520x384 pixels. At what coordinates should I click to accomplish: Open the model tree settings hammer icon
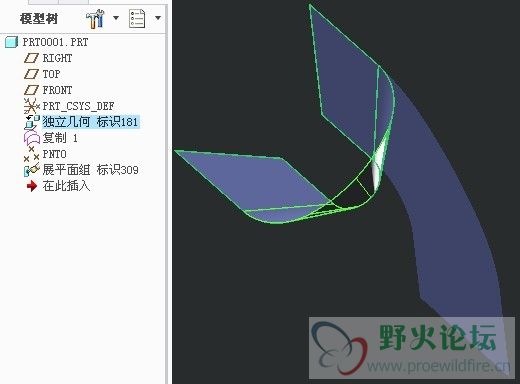coord(95,18)
